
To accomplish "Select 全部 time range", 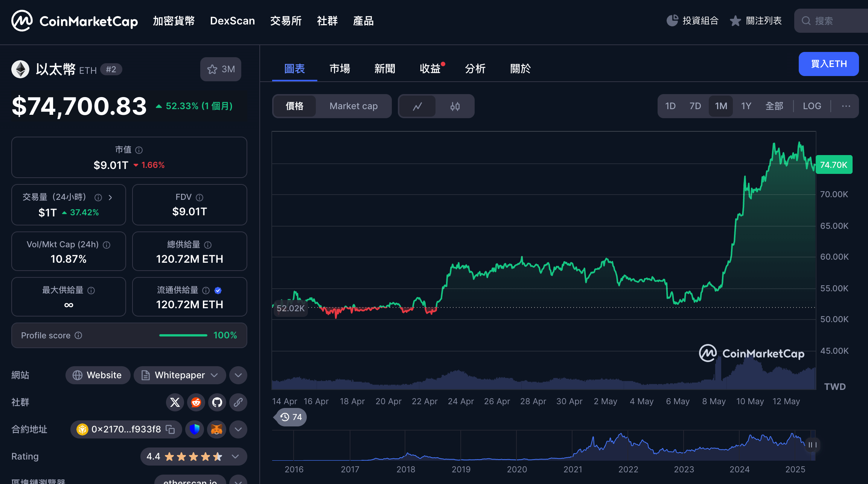I will pyautogui.click(x=774, y=106).
